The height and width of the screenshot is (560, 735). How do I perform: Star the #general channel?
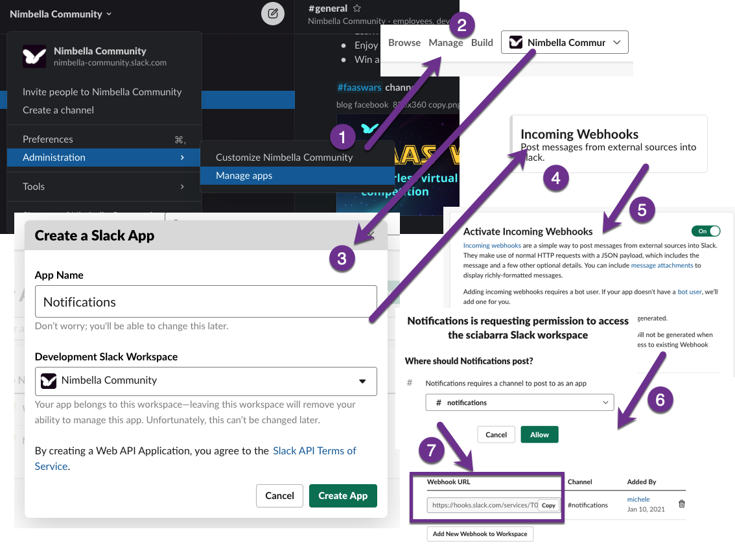tap(357, 8)
